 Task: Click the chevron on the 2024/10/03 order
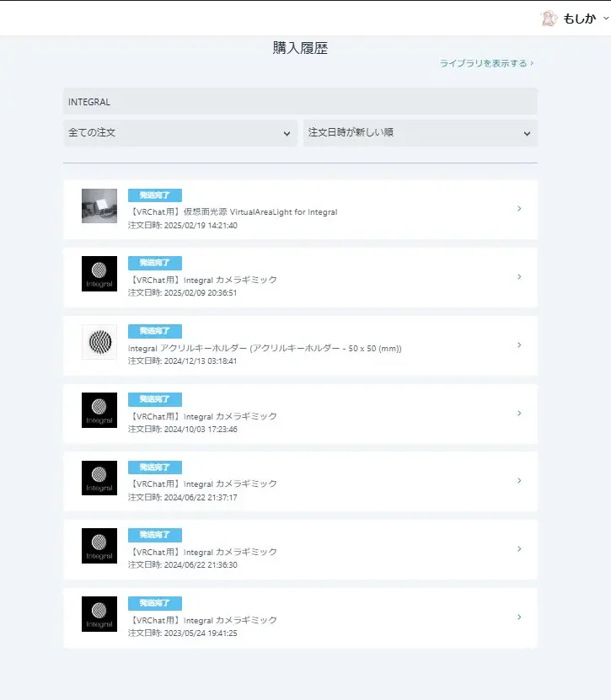coord(519,414)
